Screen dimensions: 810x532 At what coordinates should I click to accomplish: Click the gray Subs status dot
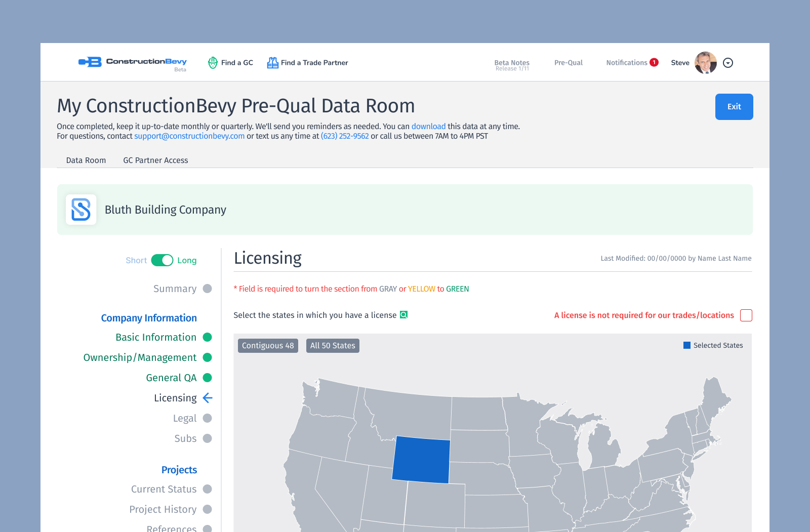(x=207, y=438)
